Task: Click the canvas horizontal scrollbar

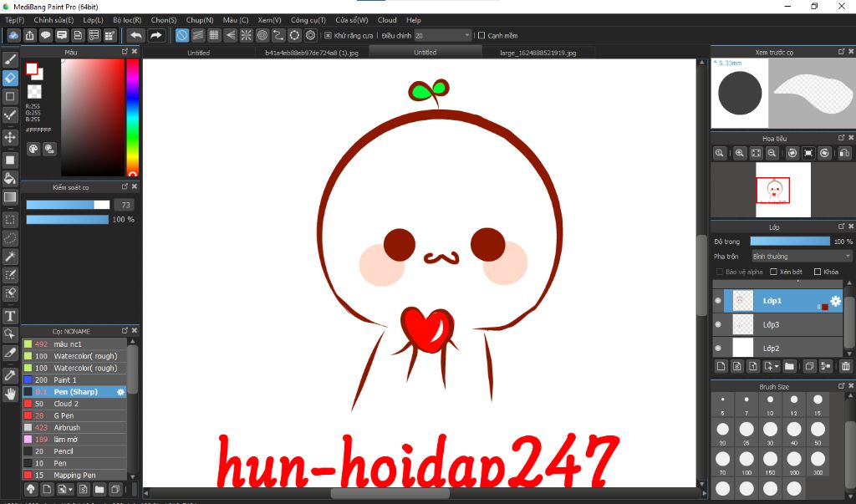Action: [390, 494]
